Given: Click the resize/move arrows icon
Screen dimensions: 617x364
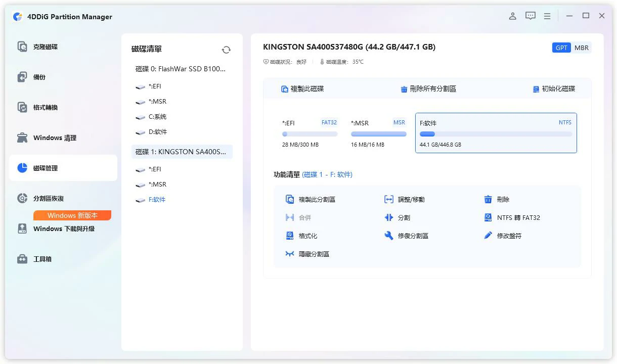Looking at the screenshot, I should (x=389, y=200).
